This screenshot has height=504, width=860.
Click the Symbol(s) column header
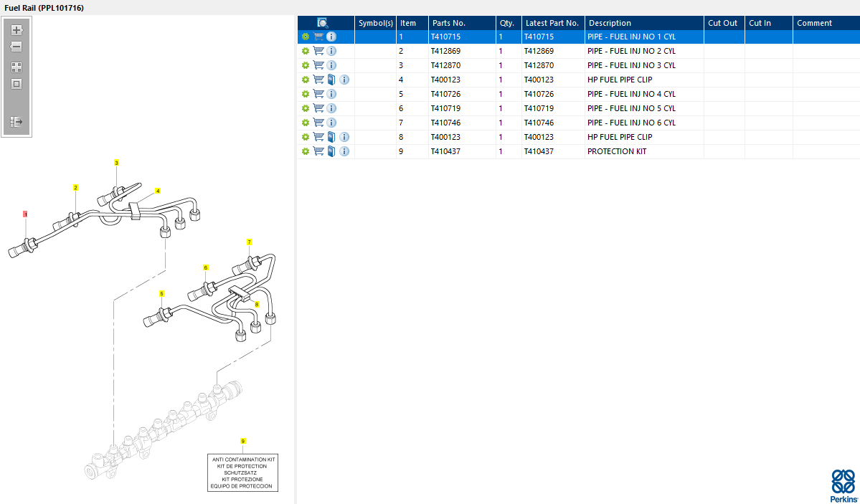[376, 23]
